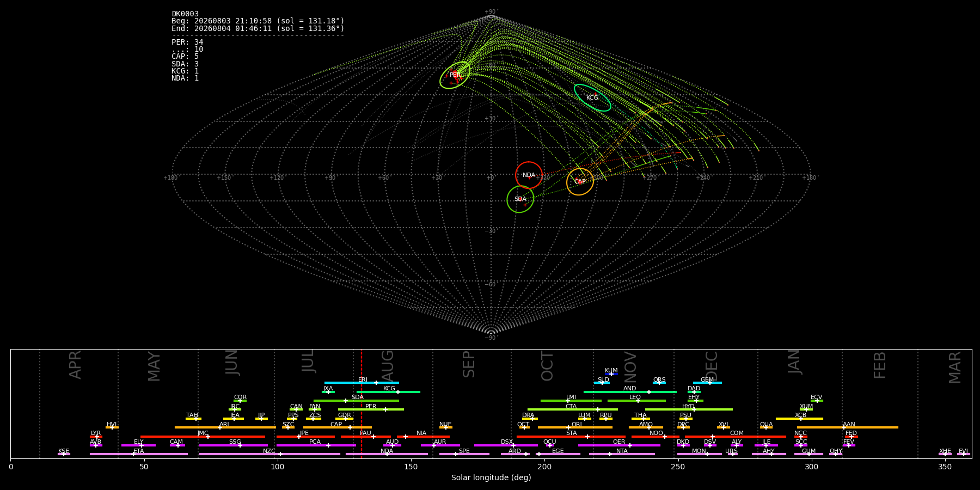Select the purple SSG shower bar
The height and width of the screenshot is (490, 980).
click(234, 445)
